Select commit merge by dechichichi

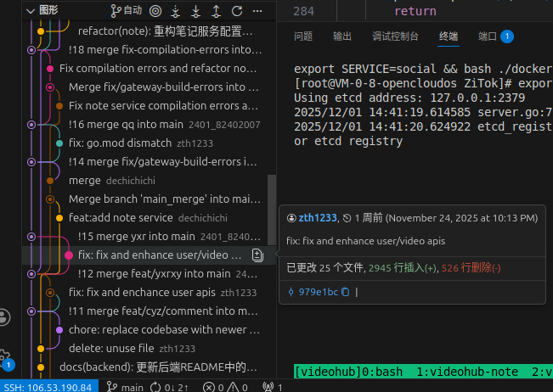click(x=149, y=181)
